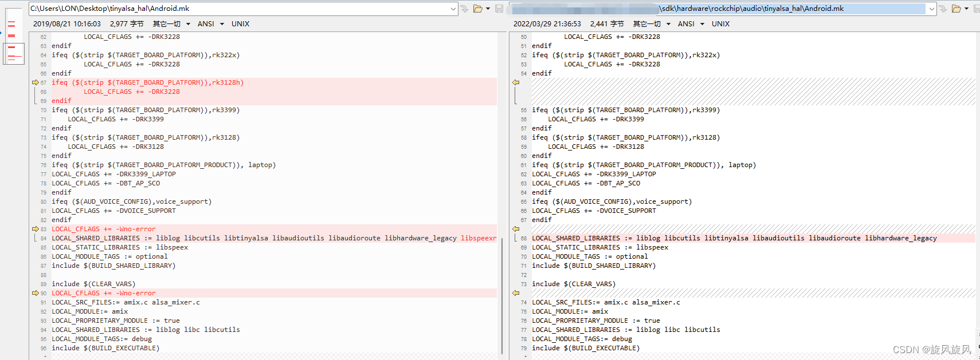The image size is (980, 360).
Task: Click right line 70 LOCAL_MODULE_TAGS := optional
Action: (590, 256)
